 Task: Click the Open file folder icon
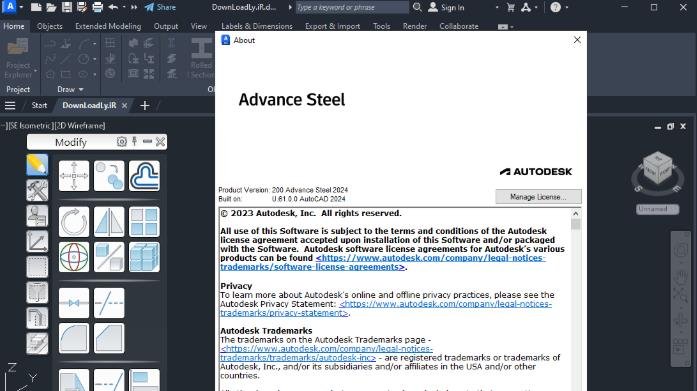tap(51, 7)
